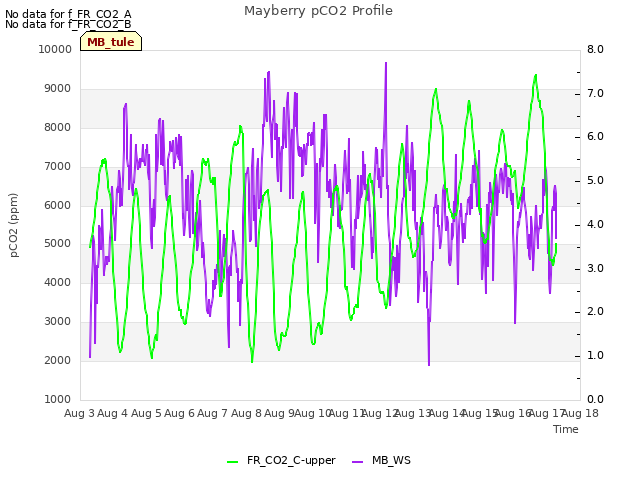Click the 8.0 right axis value

coord(595,49)
